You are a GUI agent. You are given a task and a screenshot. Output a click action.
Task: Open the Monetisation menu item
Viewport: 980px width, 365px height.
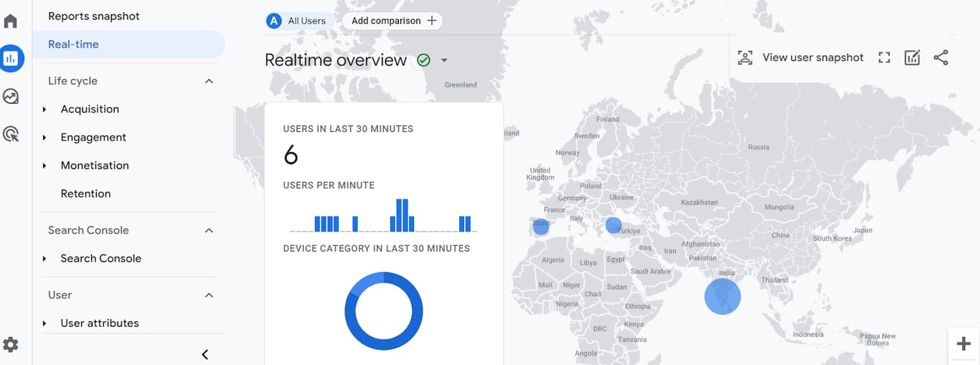coord(95,165)
